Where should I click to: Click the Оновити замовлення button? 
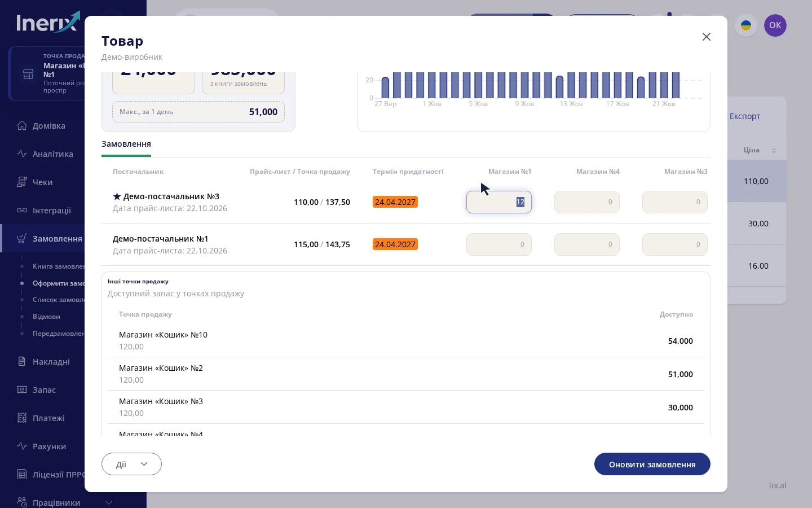point(652,464)
